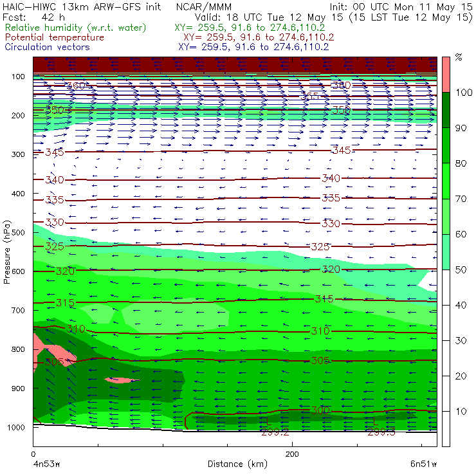
Task: Select the '4n53w' start coordinate label
Action: click(46, 464)
